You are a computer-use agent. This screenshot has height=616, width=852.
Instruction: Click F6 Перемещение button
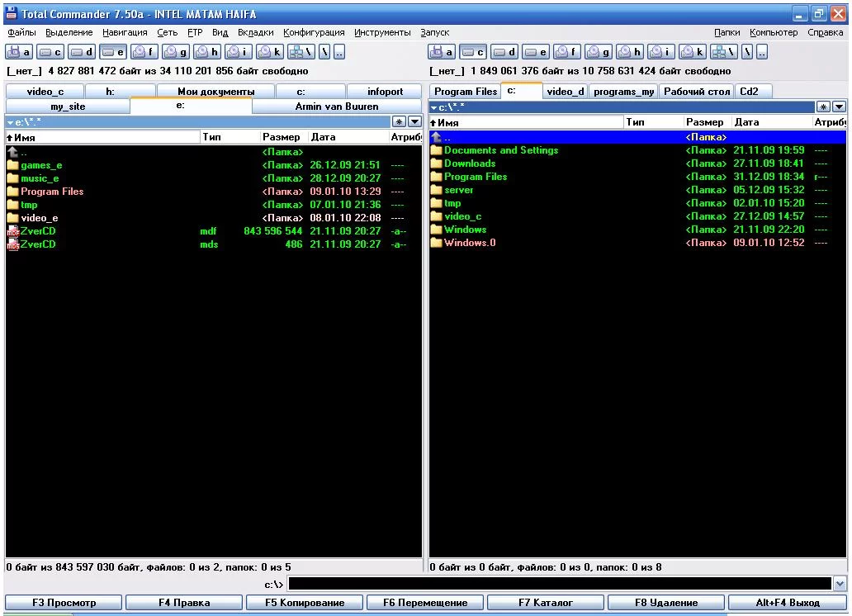(425, 603)
